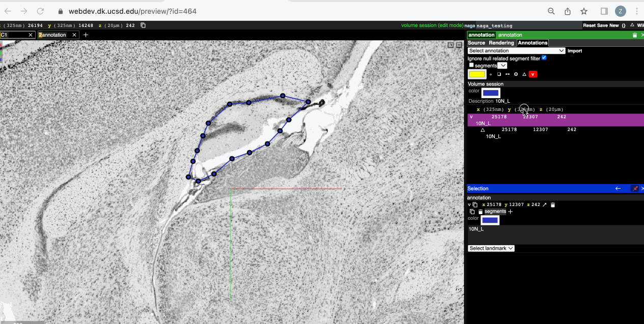The height and width of the screenshot is (324, 644).
Task: Select the line annotation tool
Action: [x=508, y=74]
